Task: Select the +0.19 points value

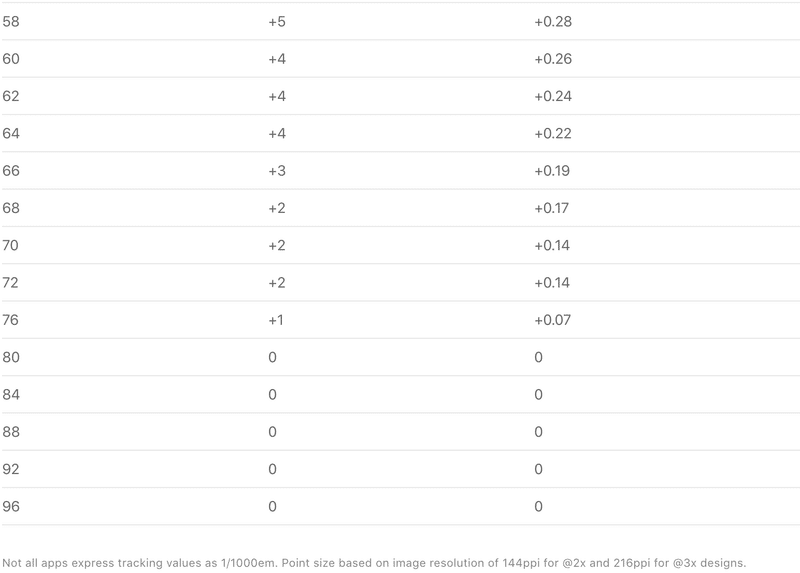Action: coord(552,170)
